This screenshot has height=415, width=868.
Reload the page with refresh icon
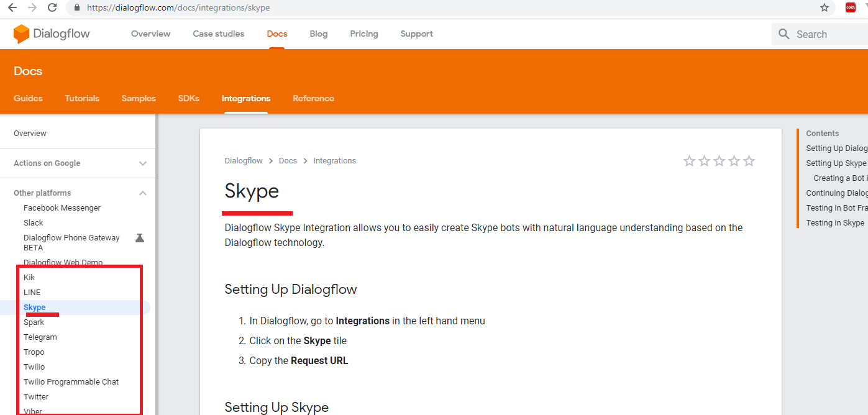[x=53, y=8]
